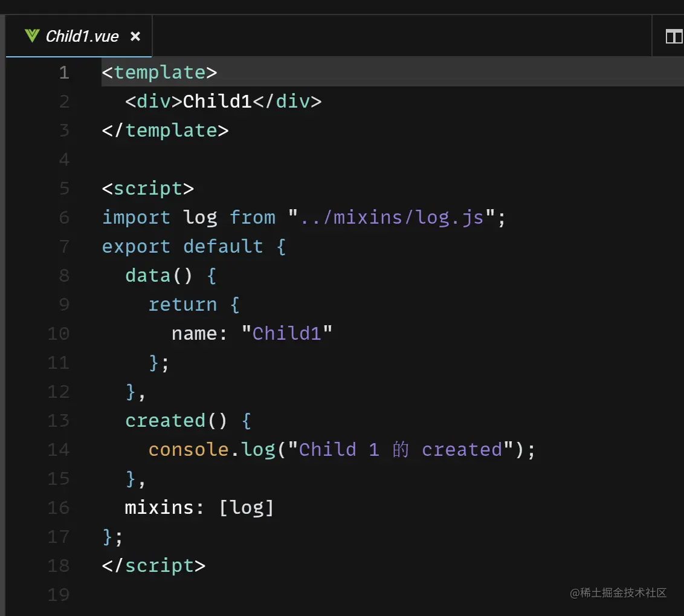The width and height of the screenshot is (684, 616).
Task: Click the opening <script> tag
Action: point(148,189)
